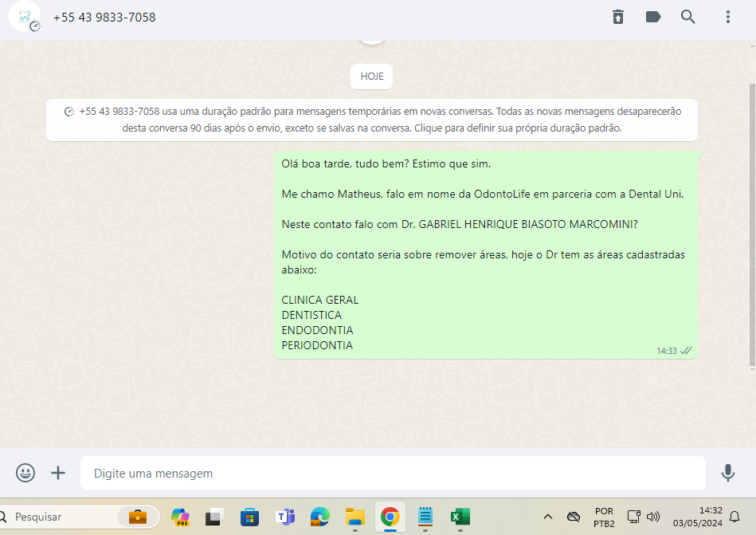
Task: Open the label tag icon
Action: [652, 17]
